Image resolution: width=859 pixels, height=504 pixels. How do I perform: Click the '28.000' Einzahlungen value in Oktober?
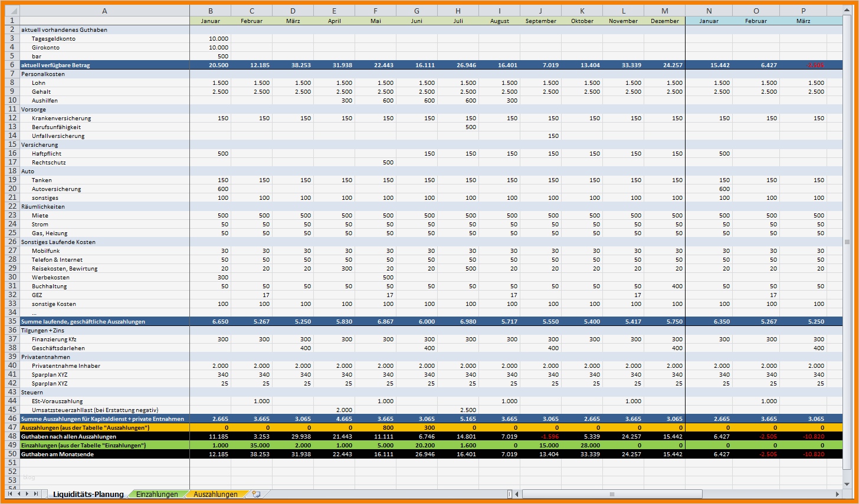coord(582,445)
